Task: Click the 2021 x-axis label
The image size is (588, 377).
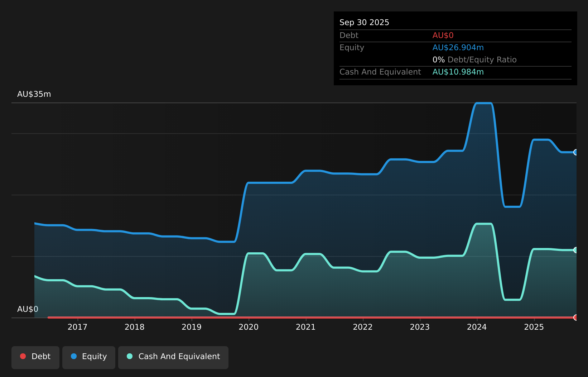Action: click(x=306, y=327)
